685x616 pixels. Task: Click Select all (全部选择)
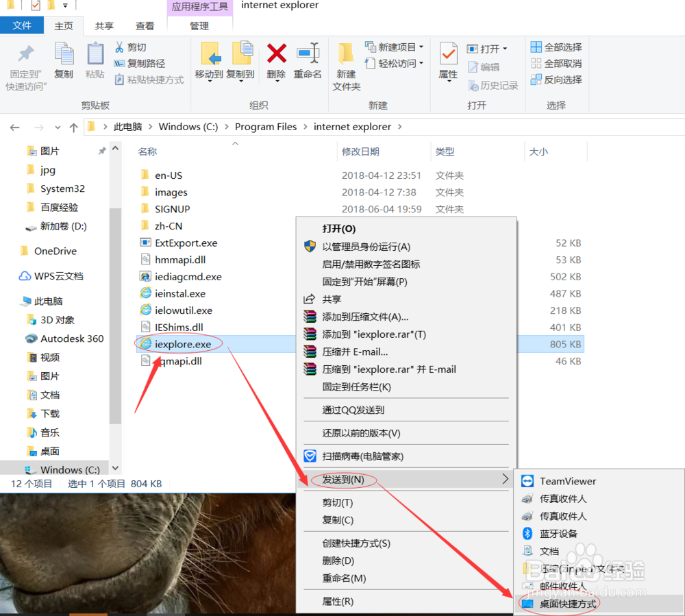pos(556,47)
